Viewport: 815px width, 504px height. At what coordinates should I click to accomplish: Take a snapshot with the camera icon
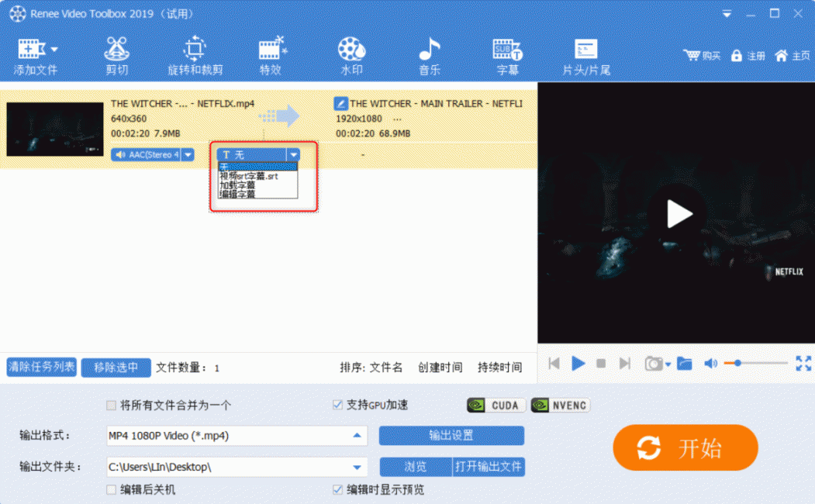654,363
